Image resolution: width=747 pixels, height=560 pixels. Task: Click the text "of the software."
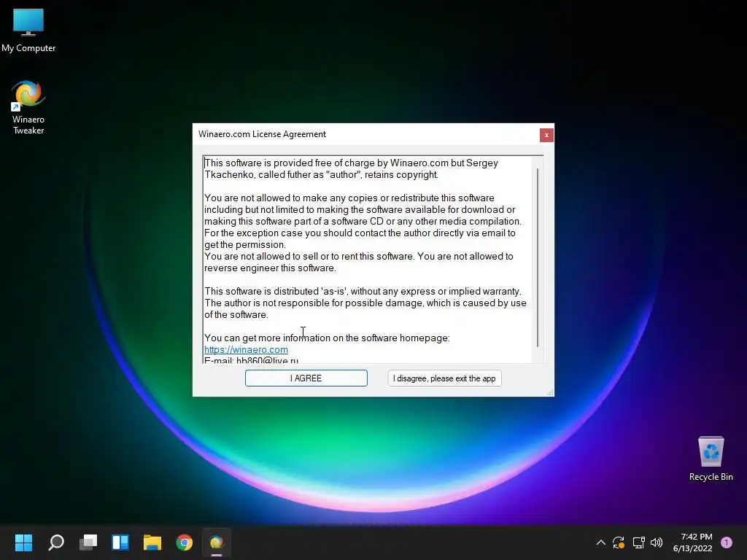pyautogui.click(x=236, y=315)
